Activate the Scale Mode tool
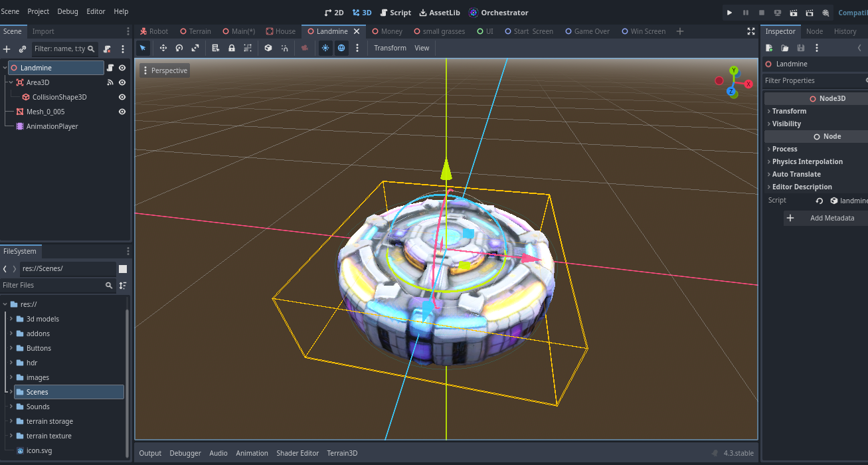The image size is (868, 465). 195,48
